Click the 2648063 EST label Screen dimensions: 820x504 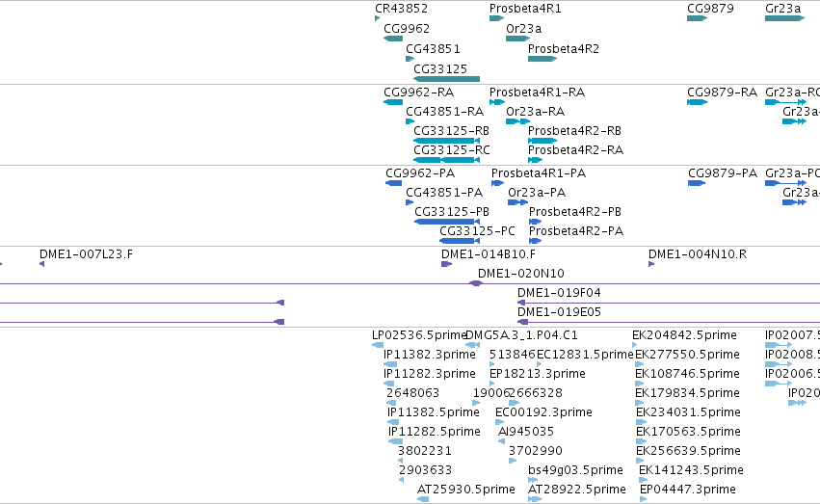tap(412, 394)
